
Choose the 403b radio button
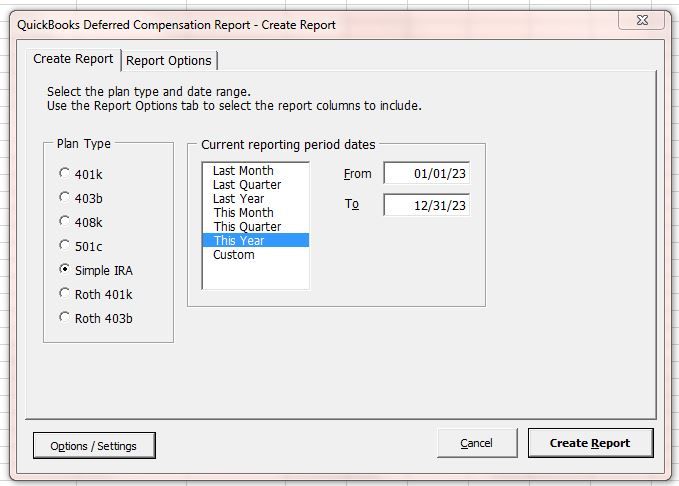[66, 197]
